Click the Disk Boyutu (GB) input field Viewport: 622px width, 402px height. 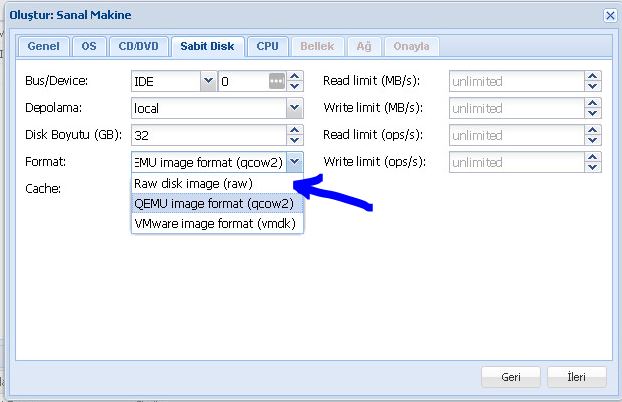pyautogui.click(x=208, y=135)
